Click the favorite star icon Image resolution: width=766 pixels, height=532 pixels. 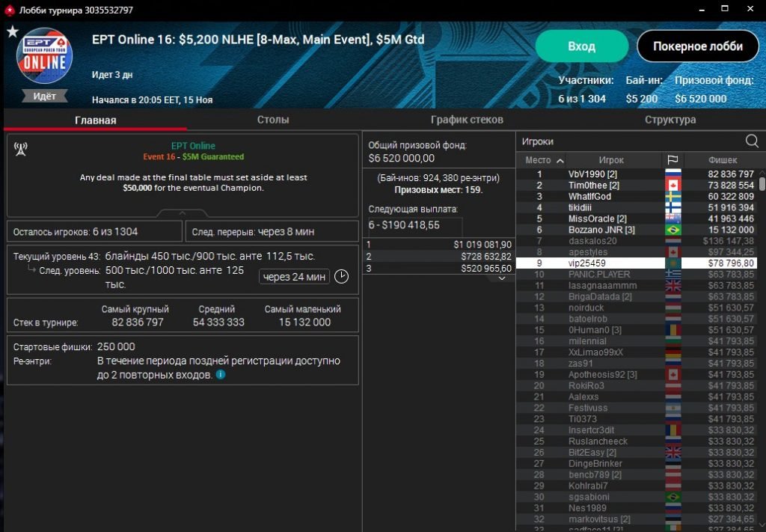pos(12,31)
